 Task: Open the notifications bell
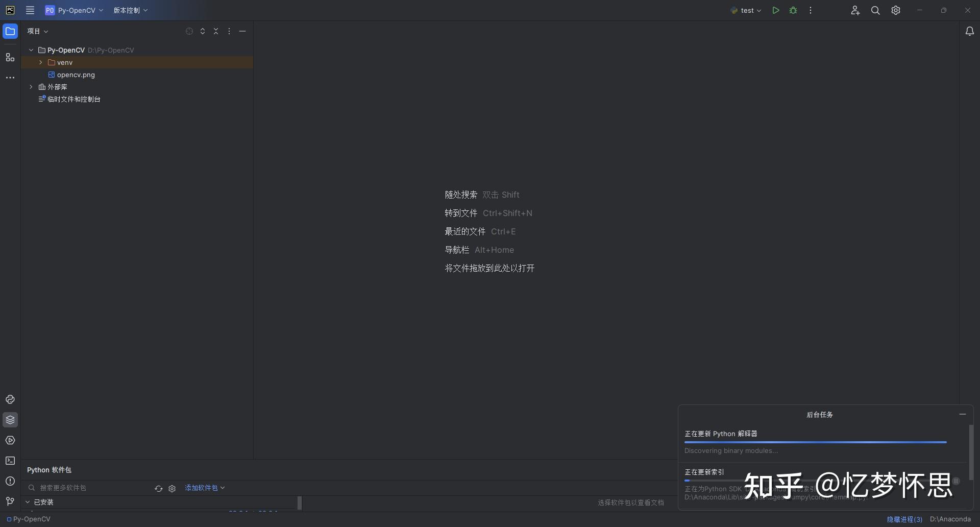coord(969,32)
